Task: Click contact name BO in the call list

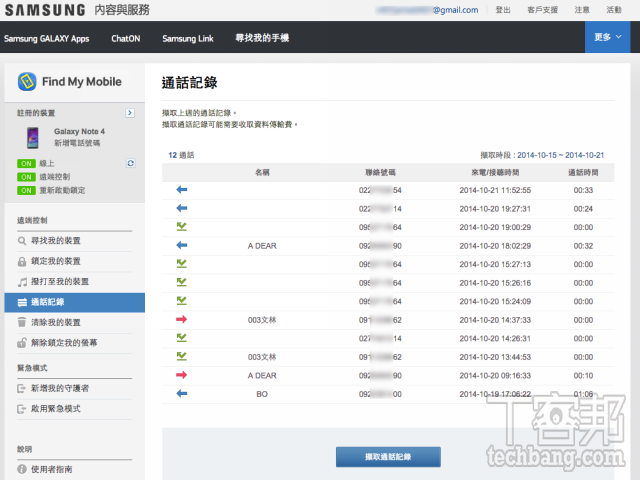Action: 262,394
